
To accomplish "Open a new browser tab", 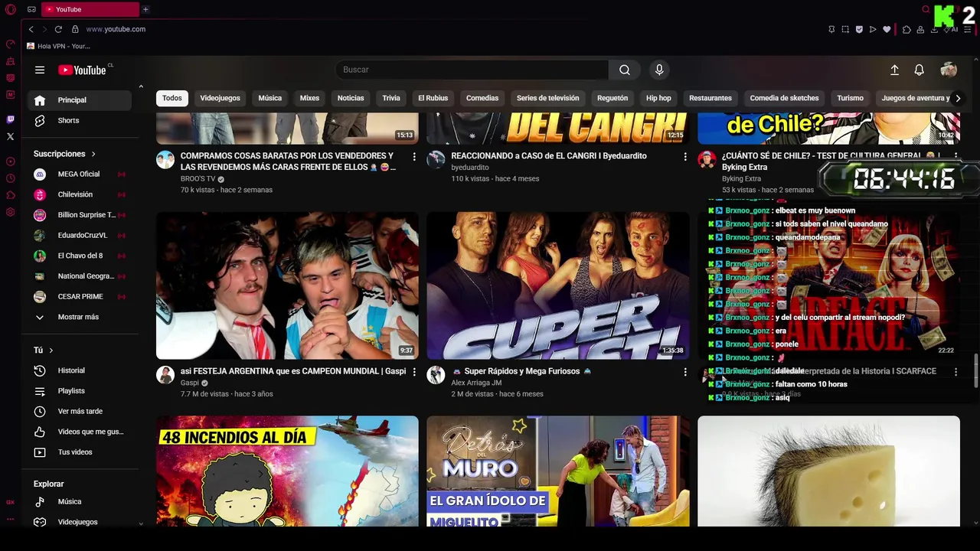I will pyautogui.click(x=145, y=9).
